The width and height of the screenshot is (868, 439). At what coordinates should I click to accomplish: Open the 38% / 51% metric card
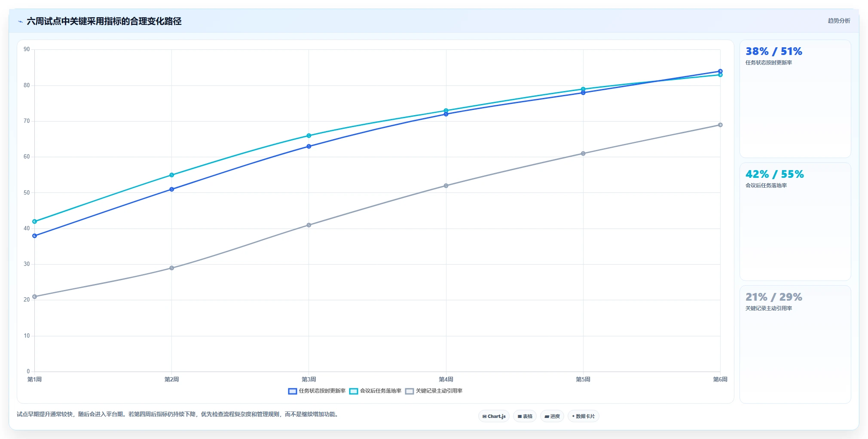point(795,99)
